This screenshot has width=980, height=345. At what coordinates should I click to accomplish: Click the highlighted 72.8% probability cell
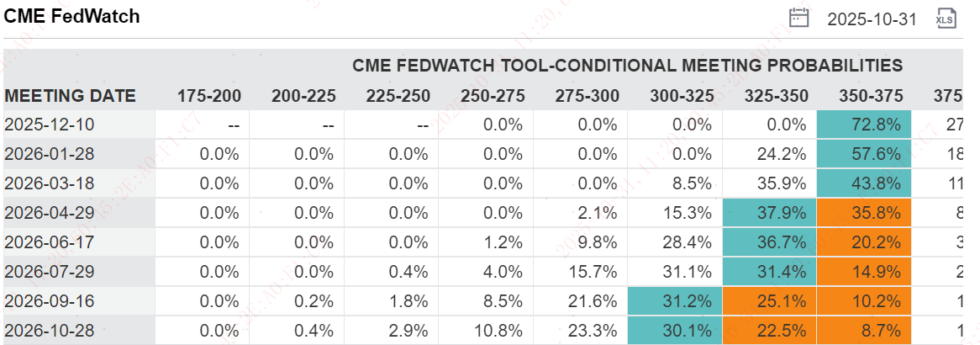point(863,125)
